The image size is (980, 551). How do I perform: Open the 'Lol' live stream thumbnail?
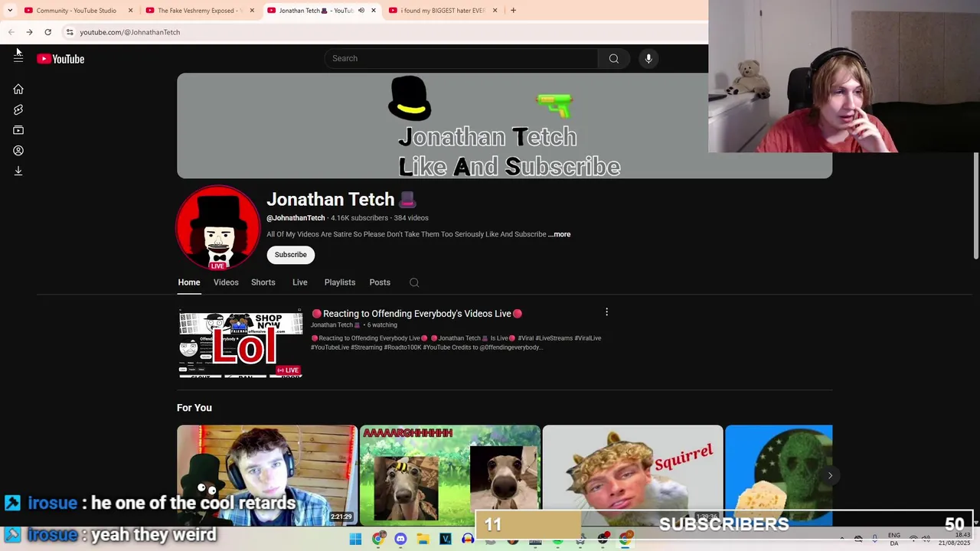coord(241,344)
